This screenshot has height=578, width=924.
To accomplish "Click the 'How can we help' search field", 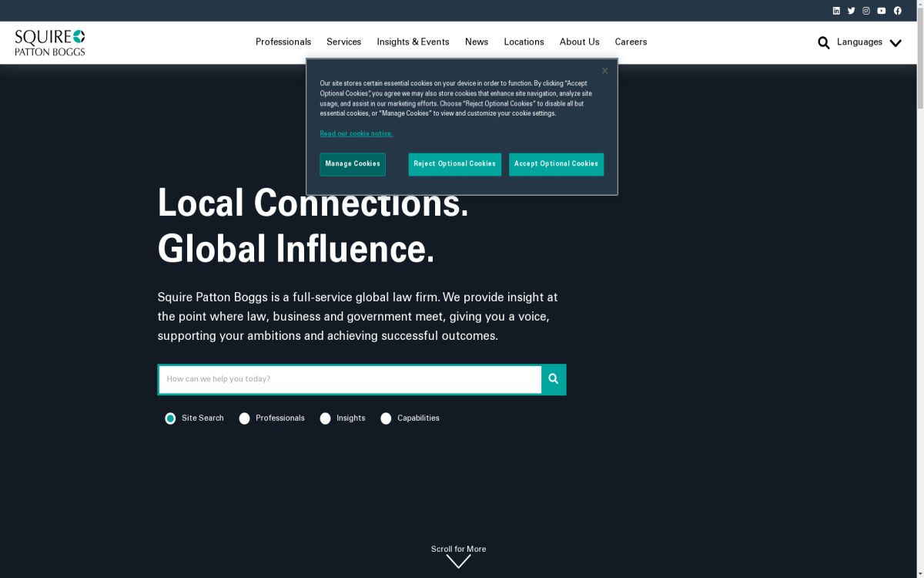I will [350, 379].
